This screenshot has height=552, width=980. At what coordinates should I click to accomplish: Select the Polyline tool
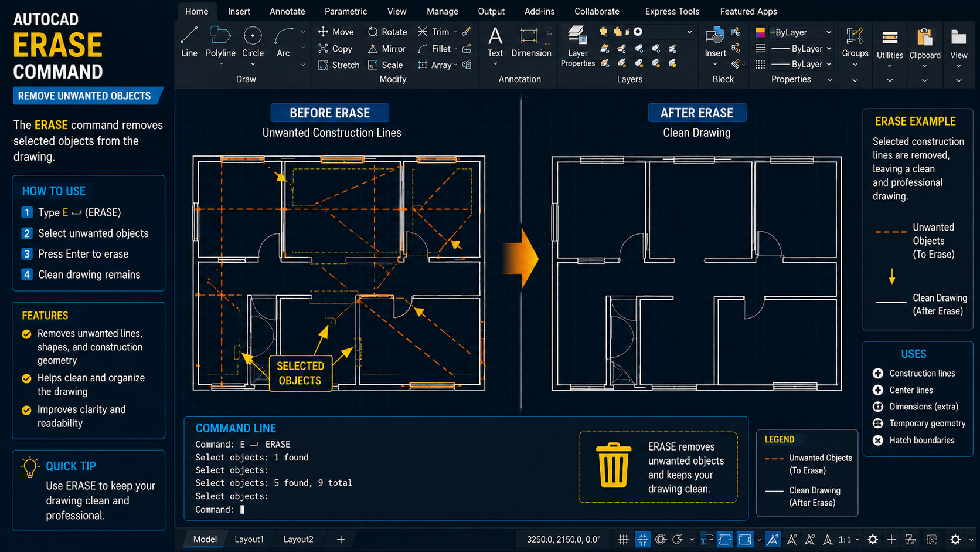pos(220,41)
